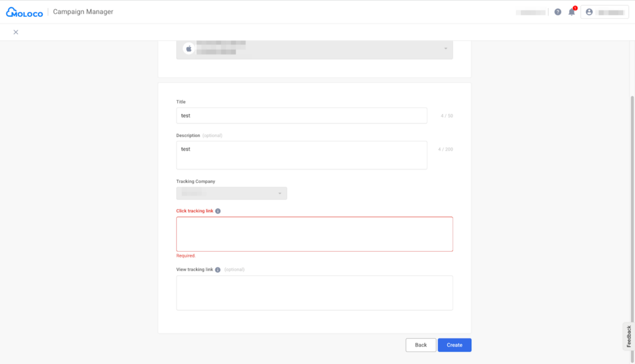635x364 pixels.
Task: Select the View tracking link text area
Action: coord(314,293)
